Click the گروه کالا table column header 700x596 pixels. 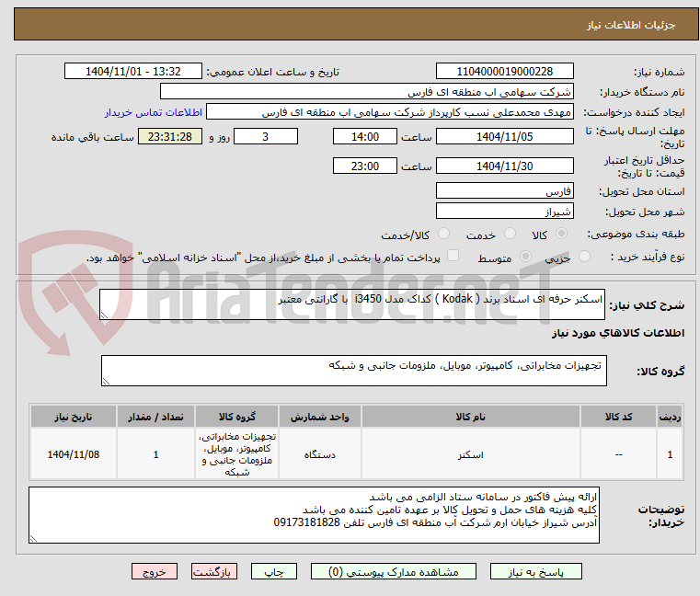tap(236, 417)
